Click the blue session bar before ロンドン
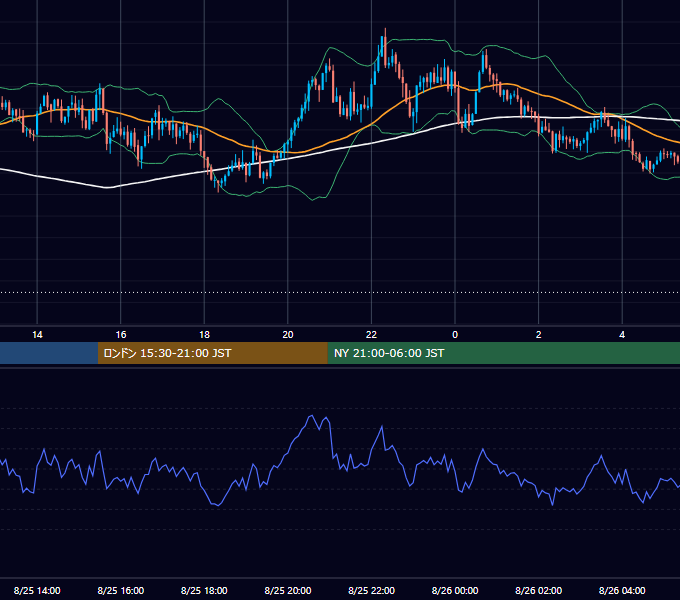 coord(49,353)
